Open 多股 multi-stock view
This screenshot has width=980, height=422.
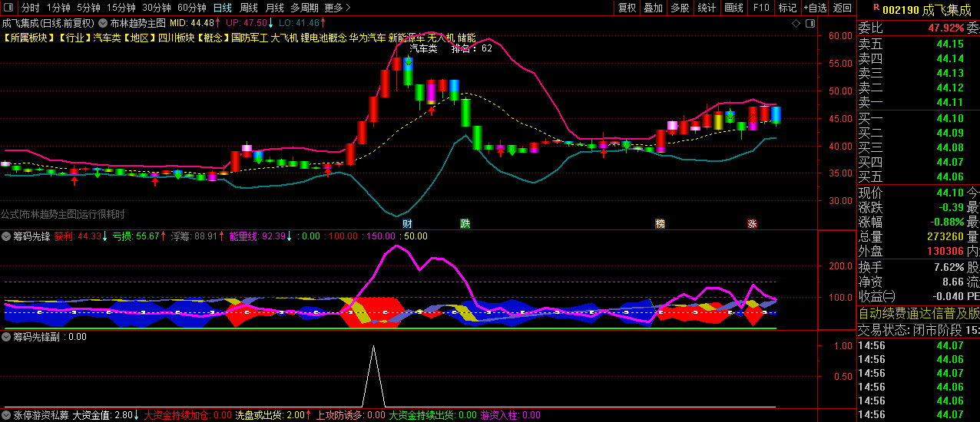(x=679, y=8)
